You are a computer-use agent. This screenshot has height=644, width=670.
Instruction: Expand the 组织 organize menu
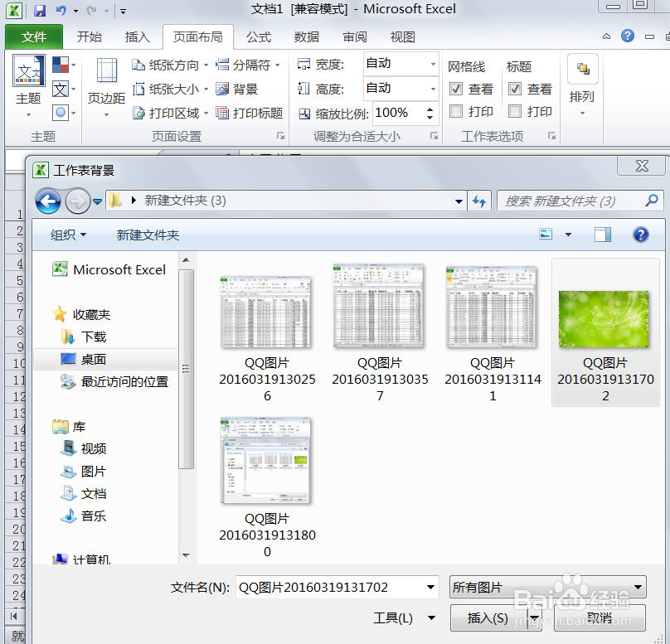click(x=68, y=235)
